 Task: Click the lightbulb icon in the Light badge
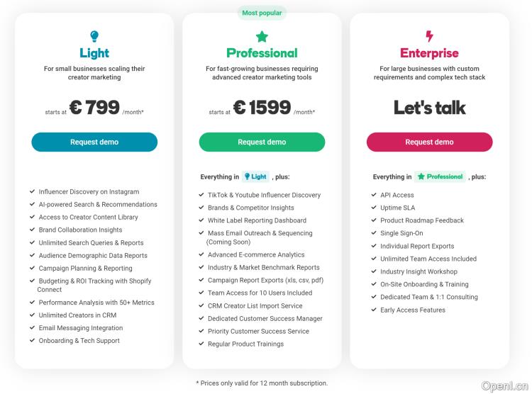tap(248, 177)
